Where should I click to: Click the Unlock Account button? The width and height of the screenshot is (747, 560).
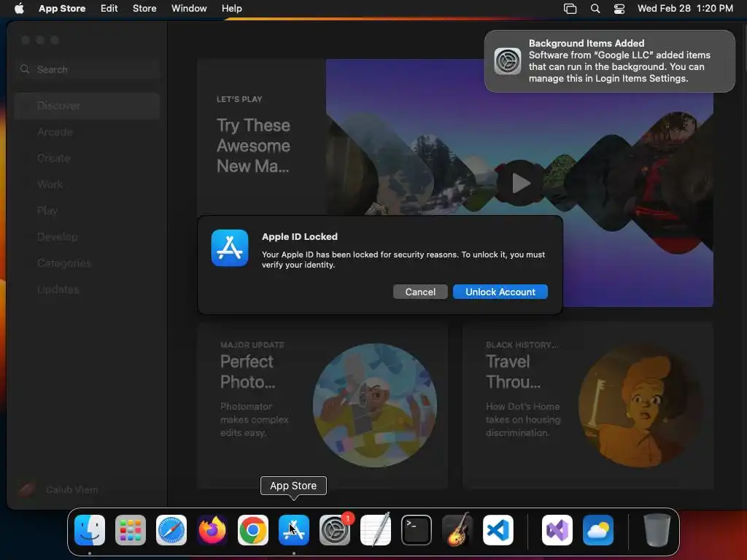[x=500, y=292]
